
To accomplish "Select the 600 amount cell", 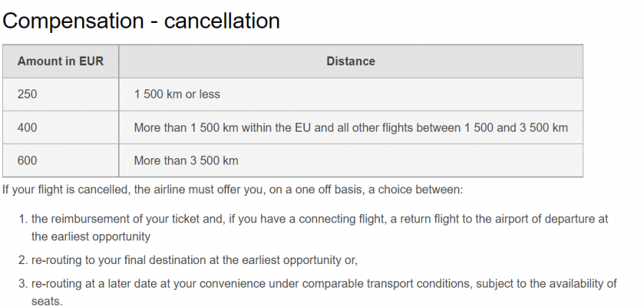I will point(27,160).
